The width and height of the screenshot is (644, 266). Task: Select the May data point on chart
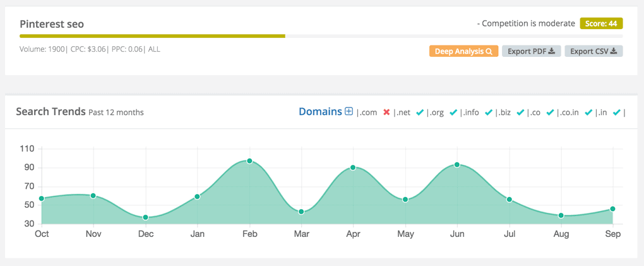point(405,200)
